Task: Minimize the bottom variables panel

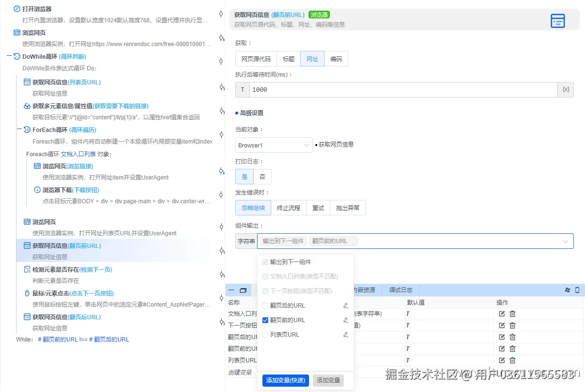Action: (231, 290)
